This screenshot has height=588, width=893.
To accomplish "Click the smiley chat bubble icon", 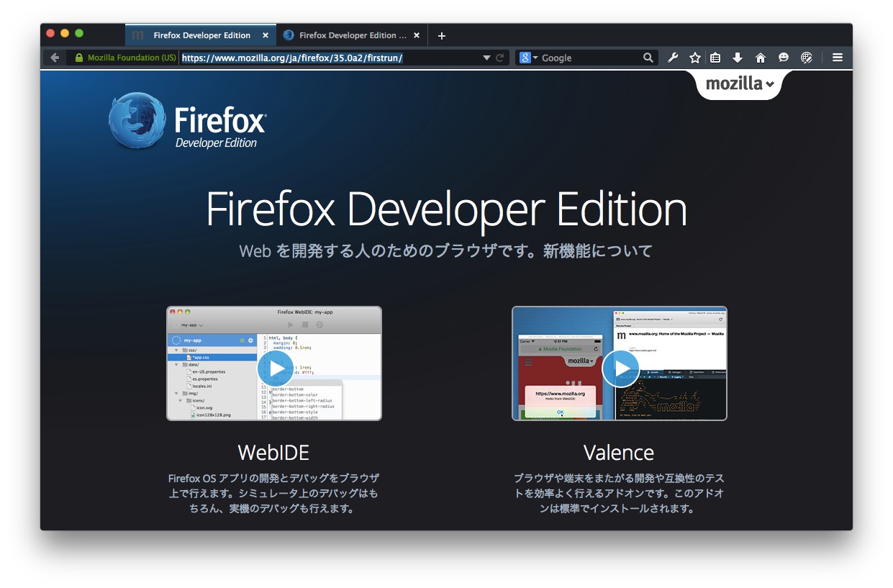I will (x=784, y=58).
